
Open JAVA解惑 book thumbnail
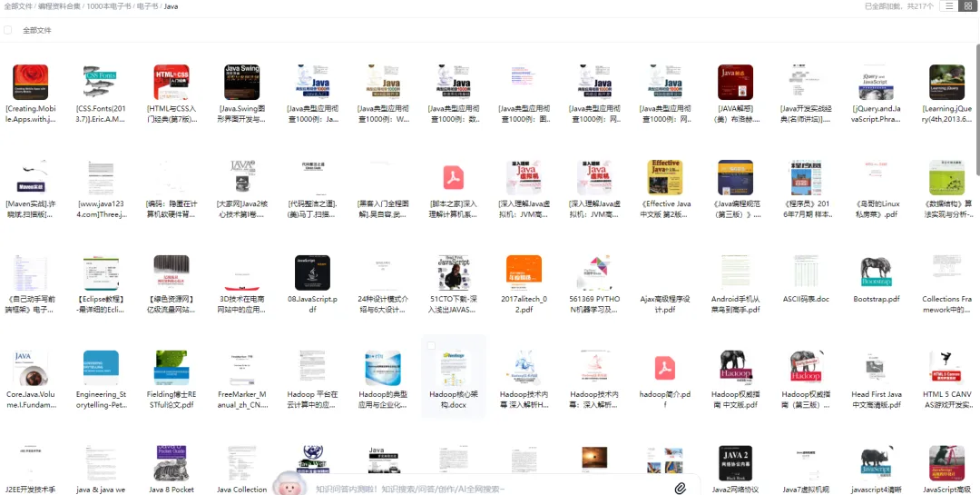click(x=735, y=82)
